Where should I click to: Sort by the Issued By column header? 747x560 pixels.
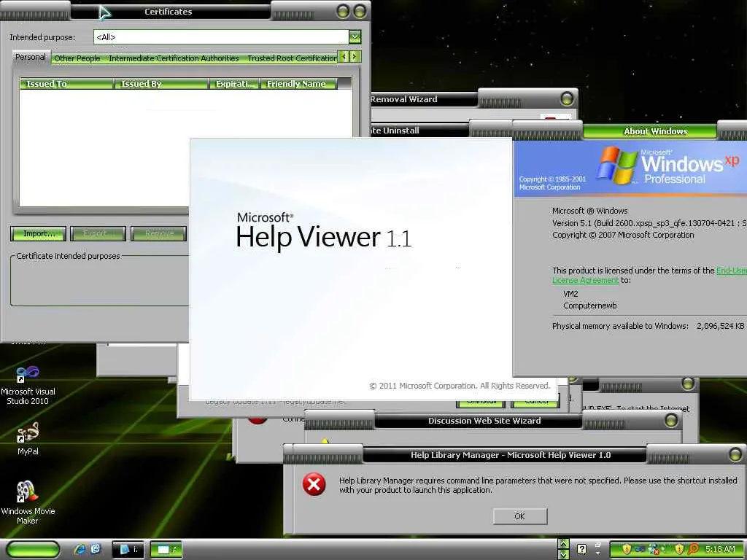(161, 84)
